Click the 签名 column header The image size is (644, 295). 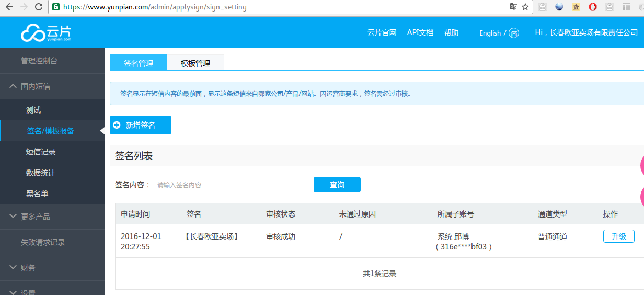point(194,214)
